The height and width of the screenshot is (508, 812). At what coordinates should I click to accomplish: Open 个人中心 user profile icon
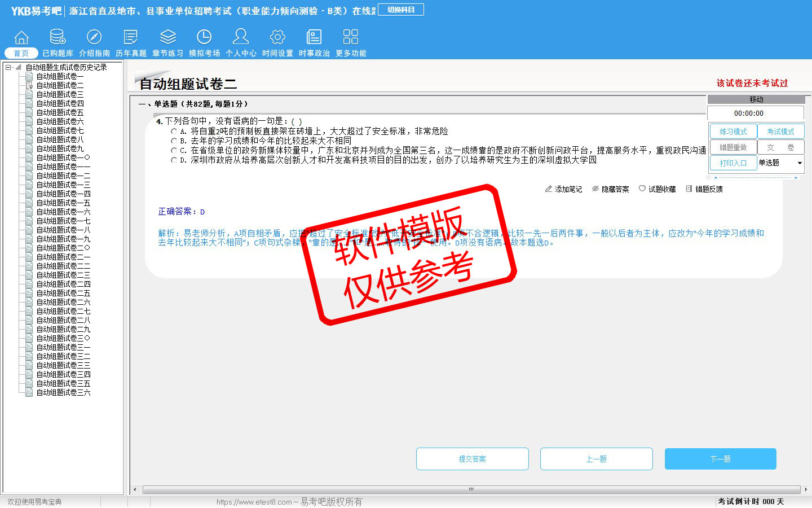[241, 38]
